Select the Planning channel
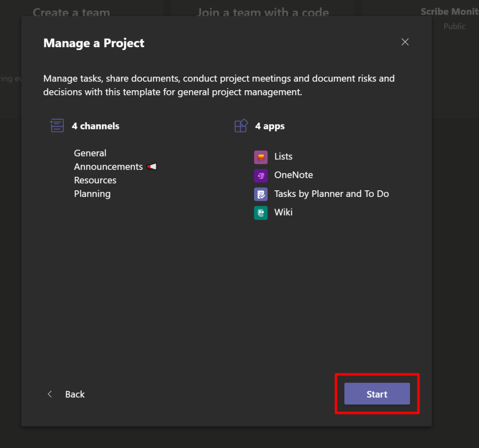Image resolution: width=479 pixels, height=448 pixels. (93, 194)
